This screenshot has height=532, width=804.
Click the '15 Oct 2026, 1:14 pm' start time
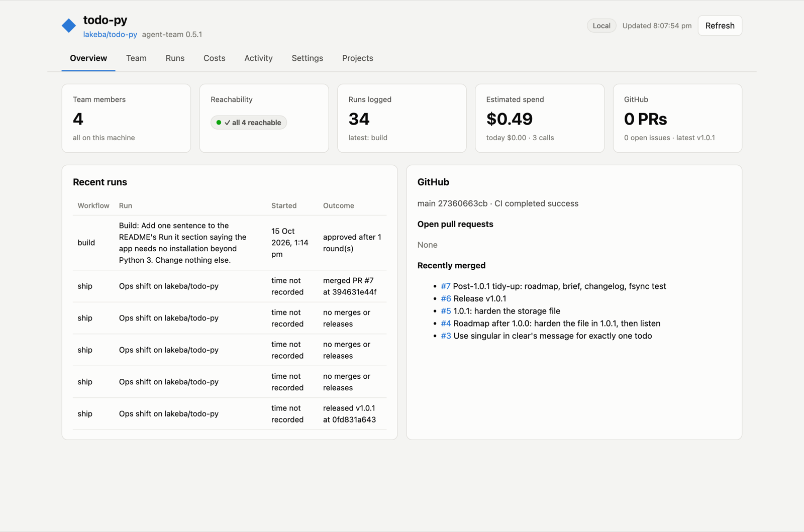[290, 243]
